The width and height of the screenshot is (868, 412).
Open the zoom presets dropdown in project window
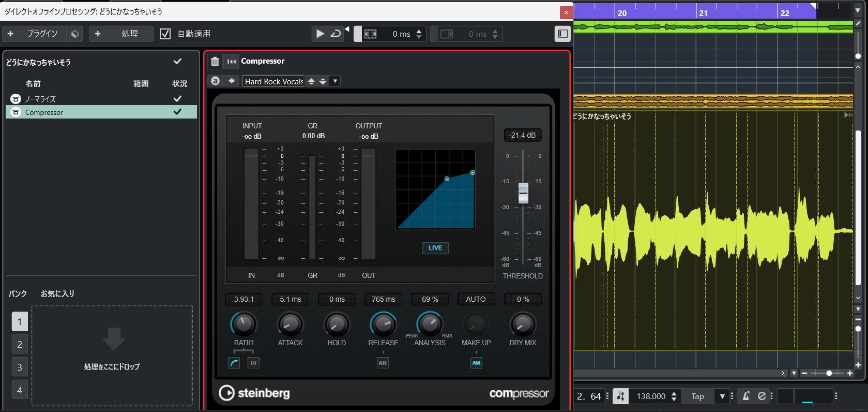click(794, 373)
